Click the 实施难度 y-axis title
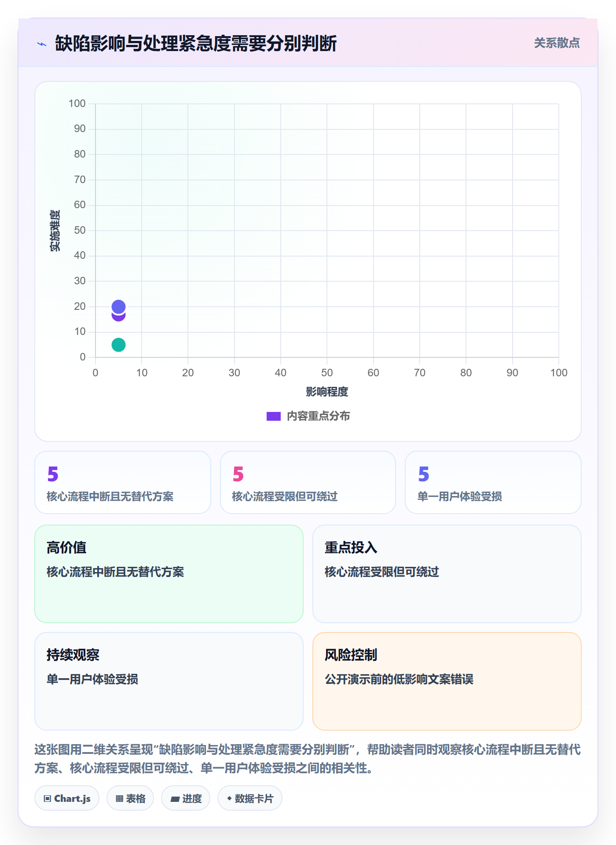 pos(55,231)
